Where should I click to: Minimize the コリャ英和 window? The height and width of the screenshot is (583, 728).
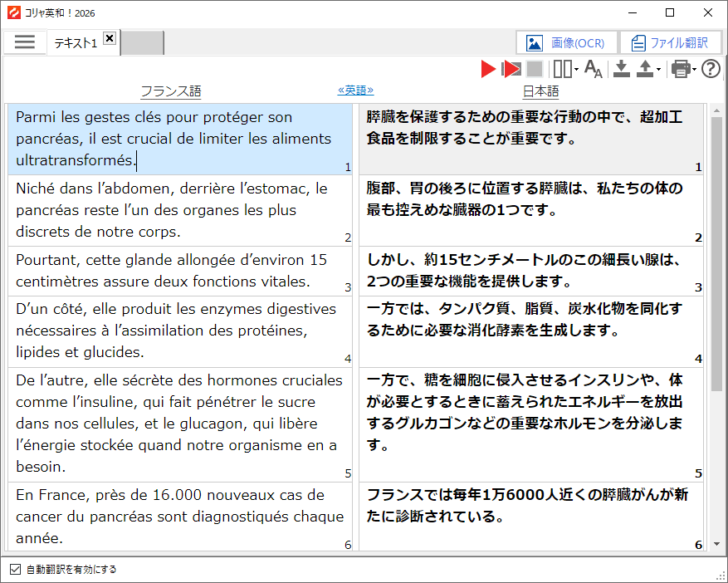coord(633,13)
